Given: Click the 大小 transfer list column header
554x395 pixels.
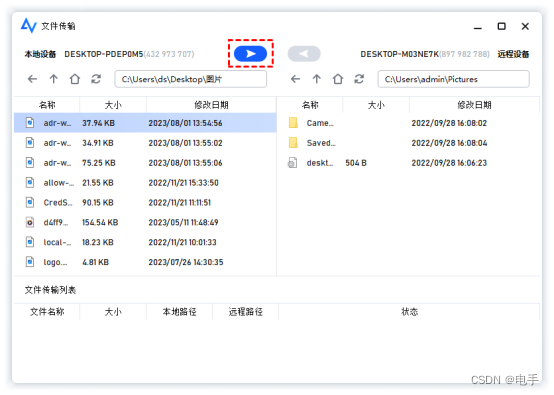Looking at the screenshot, I should click(113, 312).
